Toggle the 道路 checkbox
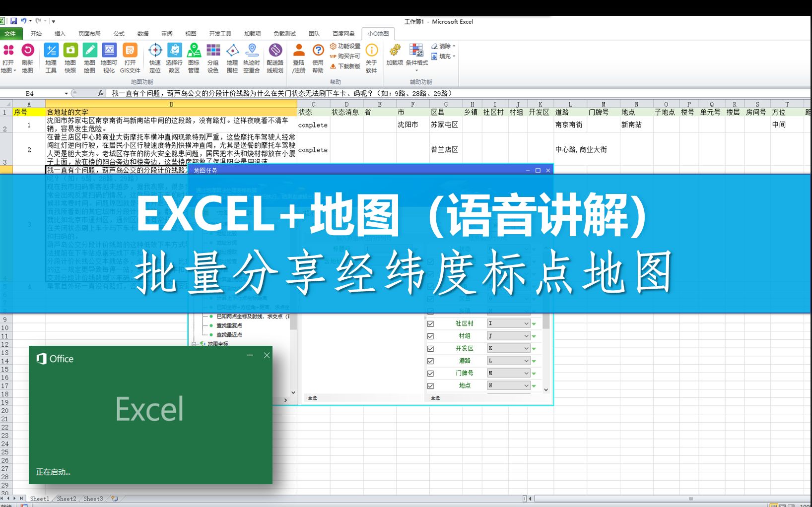Viewport: 812px width, 507px height. [430, 361]
